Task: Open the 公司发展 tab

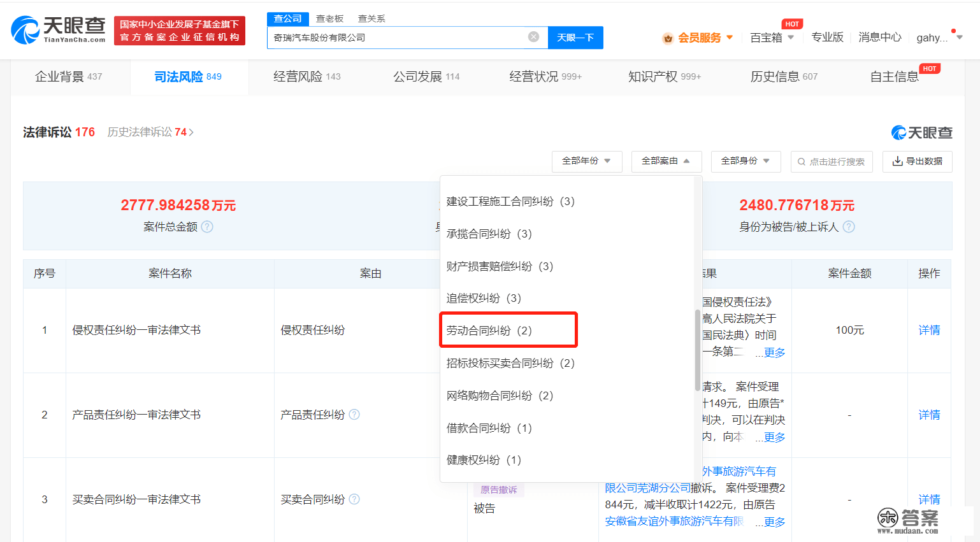Action: tap(426, 76)
